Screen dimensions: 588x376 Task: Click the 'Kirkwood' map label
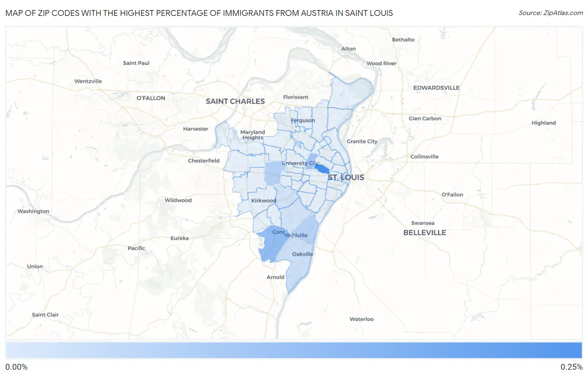[x=263, y=200]
